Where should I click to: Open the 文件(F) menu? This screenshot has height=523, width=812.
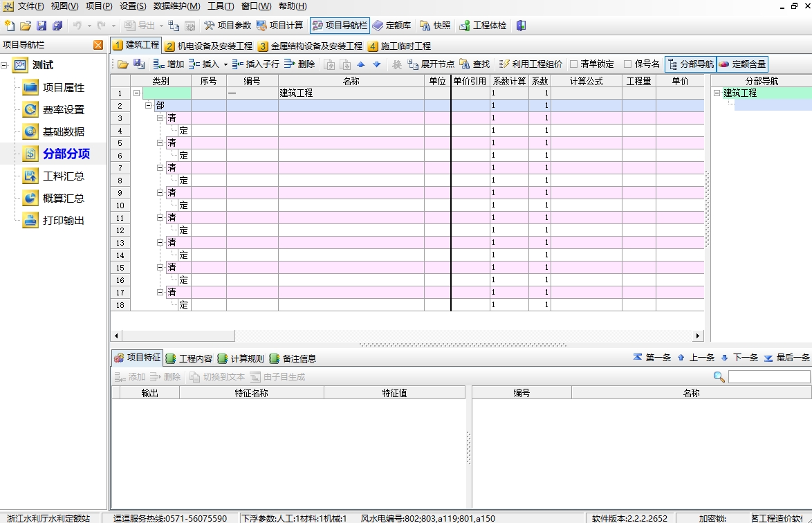coord(30,6)
